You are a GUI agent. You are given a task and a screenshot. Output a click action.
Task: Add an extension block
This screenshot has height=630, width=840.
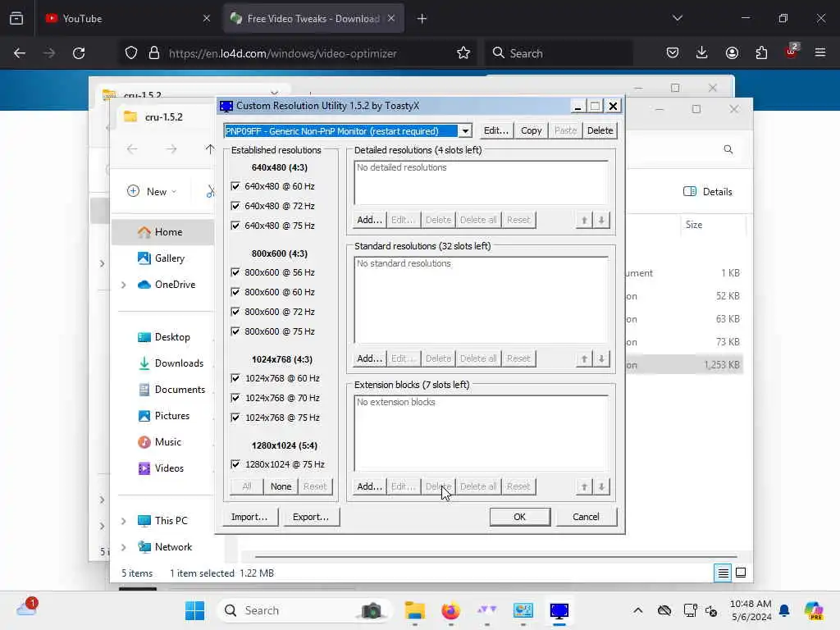tap(369, 486)
